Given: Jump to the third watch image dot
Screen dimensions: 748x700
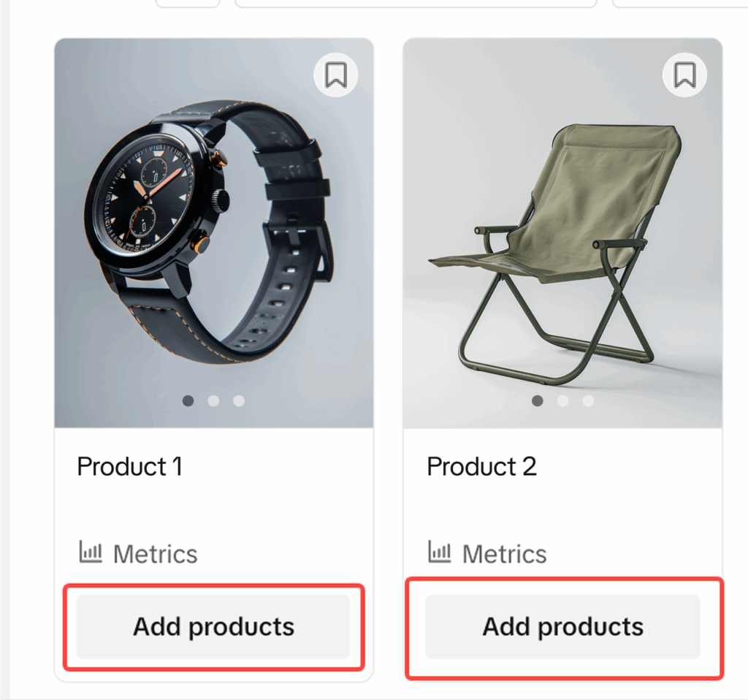Looking at the screenshot, I should (x=239, y=400).
